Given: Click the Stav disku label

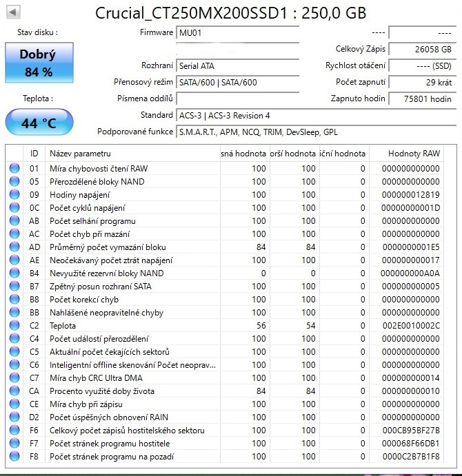Looking at the screenshot, I should [37, 32].
